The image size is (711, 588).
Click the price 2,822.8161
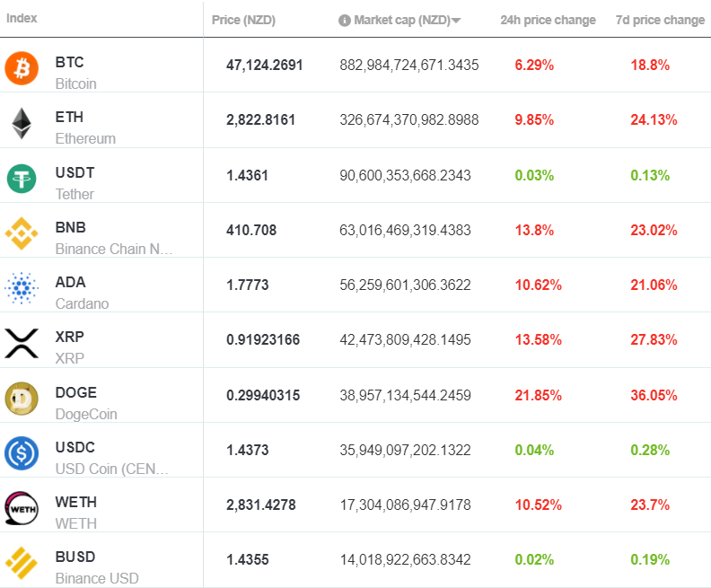click(260, 119)
